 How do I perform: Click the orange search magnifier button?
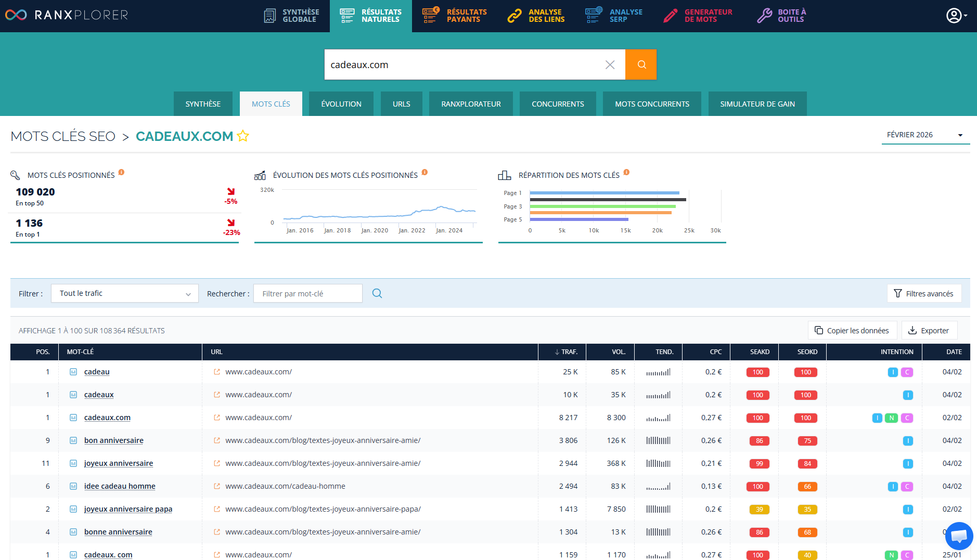click(641, 64)
